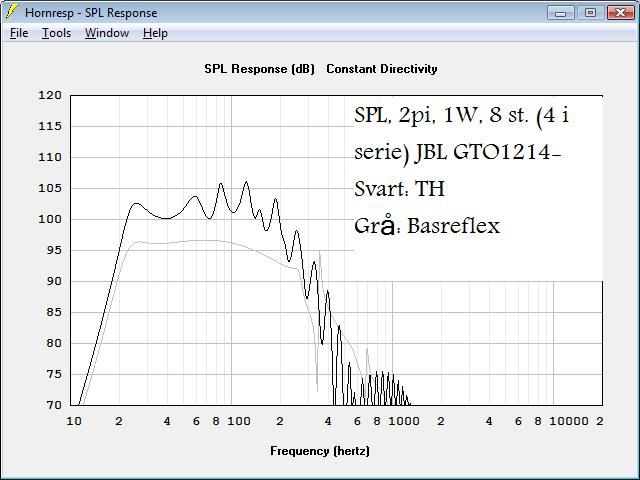Screen dimensions: 640x480
Task: Click the 1000 Hz x-axis label
Action: click(404, 421)
